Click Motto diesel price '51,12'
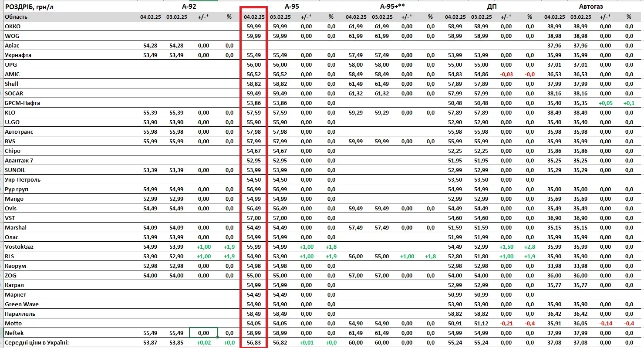The width and height of the screenshot is (644, 348). click(x=481, y=323)
